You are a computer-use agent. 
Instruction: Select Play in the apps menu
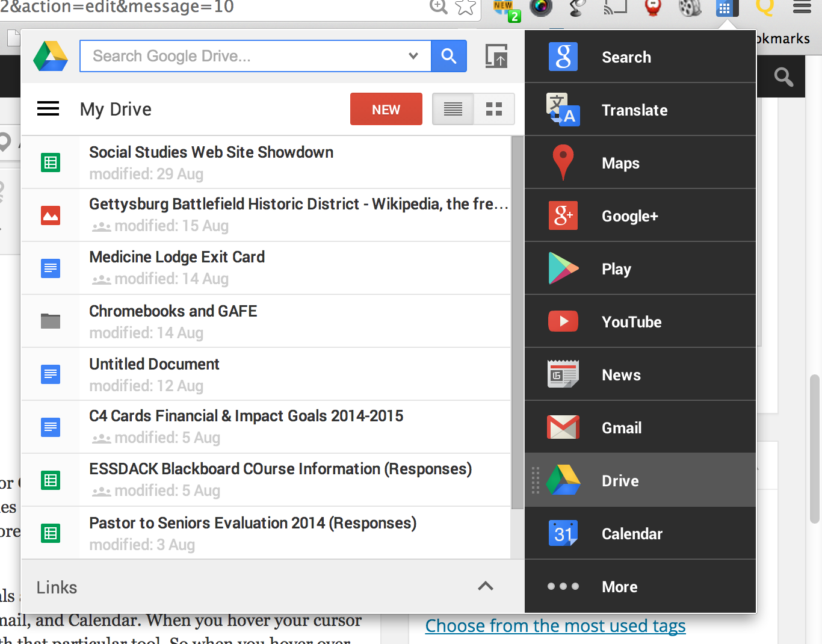point(640,268)
